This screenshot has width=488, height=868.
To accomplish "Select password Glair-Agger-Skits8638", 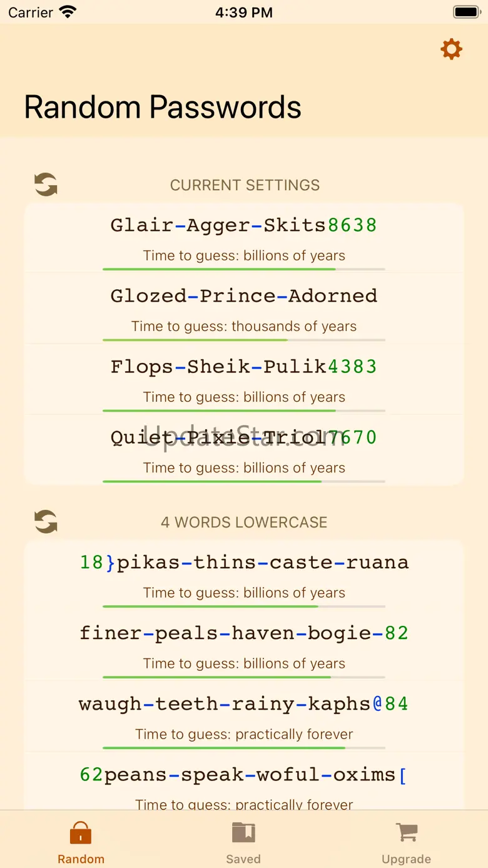I will (244, 225).
